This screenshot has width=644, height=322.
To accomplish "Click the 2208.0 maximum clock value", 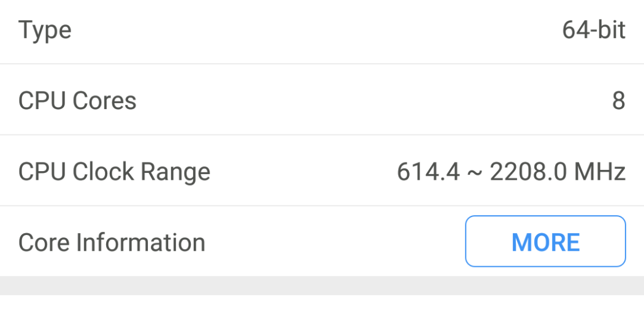I will pos(529,172).
